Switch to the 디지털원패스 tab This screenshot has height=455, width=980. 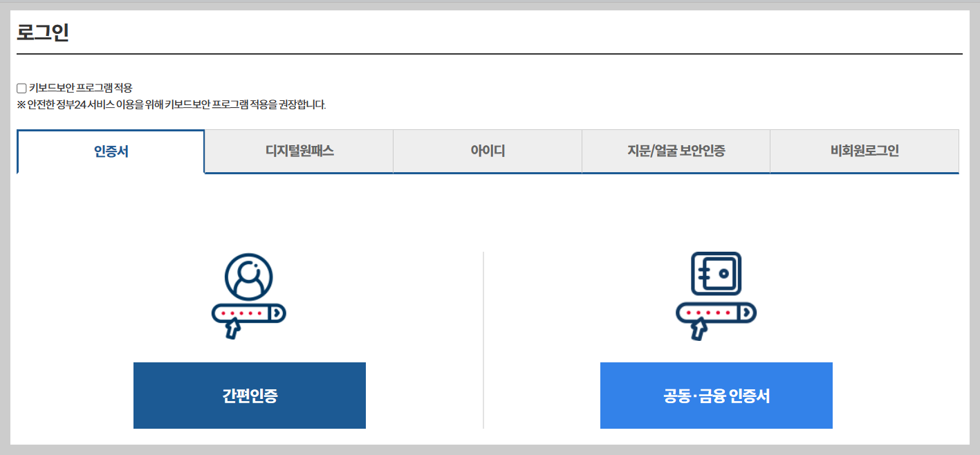coord(299,151)
